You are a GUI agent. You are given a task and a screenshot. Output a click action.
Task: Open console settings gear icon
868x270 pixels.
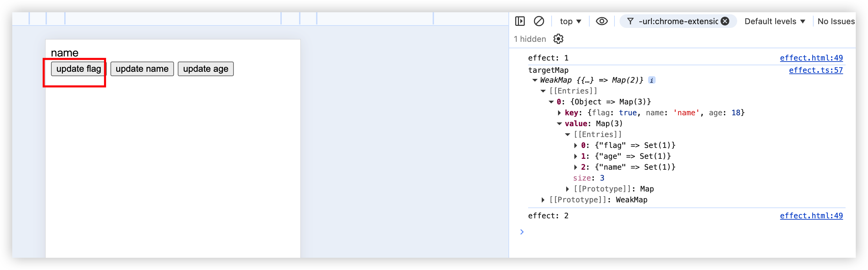[558, 39]
